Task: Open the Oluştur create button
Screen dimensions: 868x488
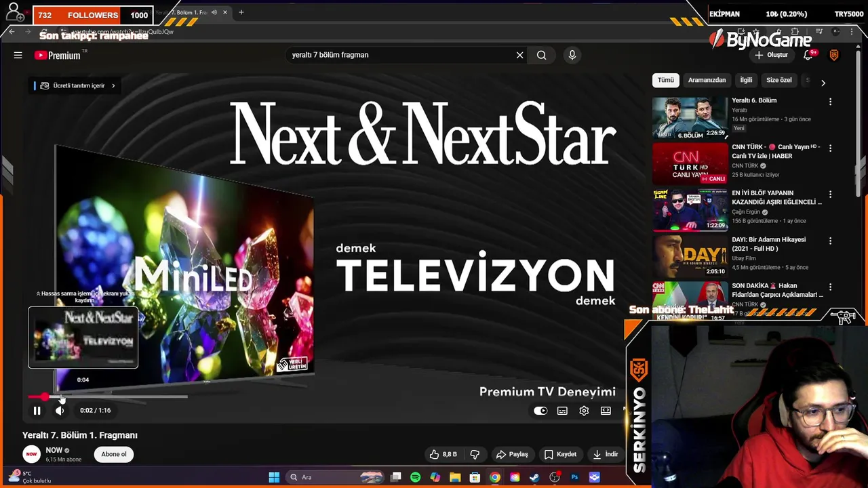Action: pyautogui.click(x=771, y=55)
